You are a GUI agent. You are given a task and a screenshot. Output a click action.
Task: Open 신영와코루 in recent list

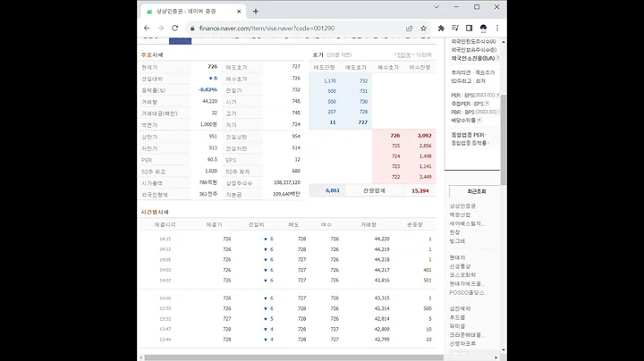point(462,343)
